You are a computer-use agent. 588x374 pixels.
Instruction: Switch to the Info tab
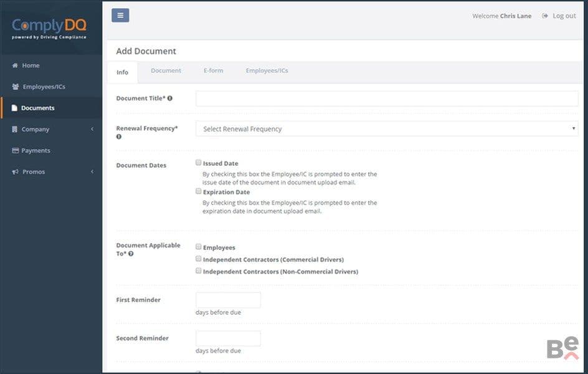[x=122, y=72]
